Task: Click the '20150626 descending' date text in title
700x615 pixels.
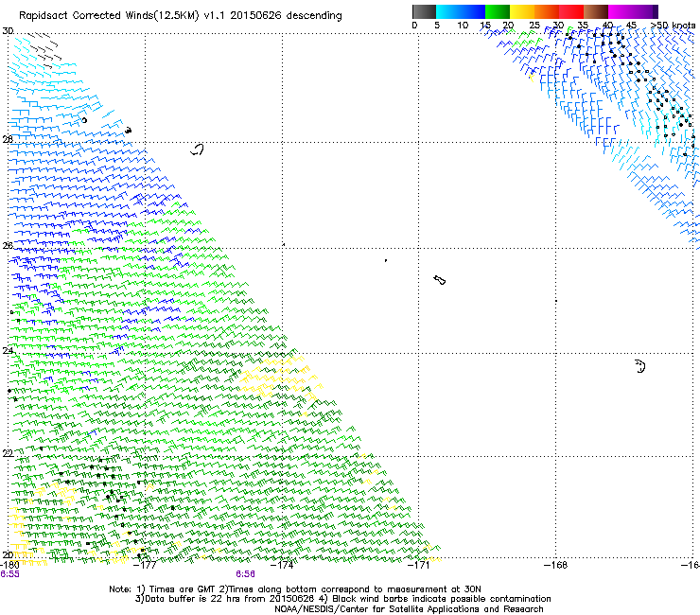Action: point(287,15)
